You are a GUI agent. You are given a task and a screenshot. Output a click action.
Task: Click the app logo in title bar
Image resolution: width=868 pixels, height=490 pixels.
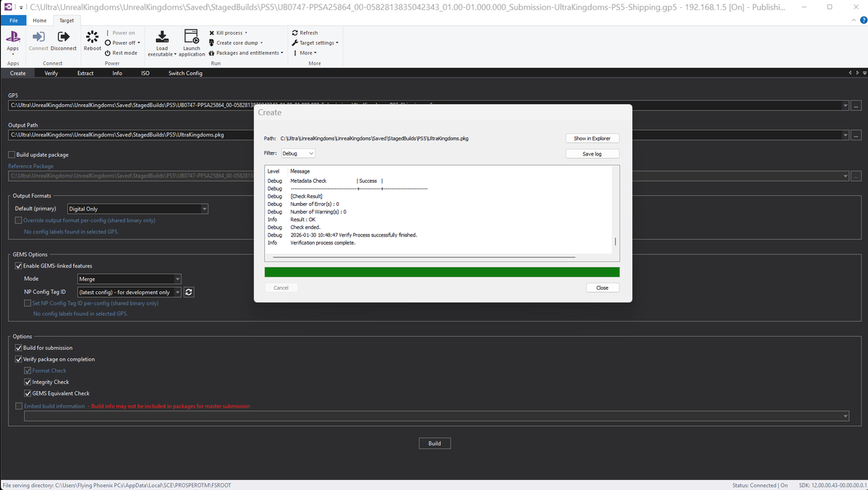7,7
